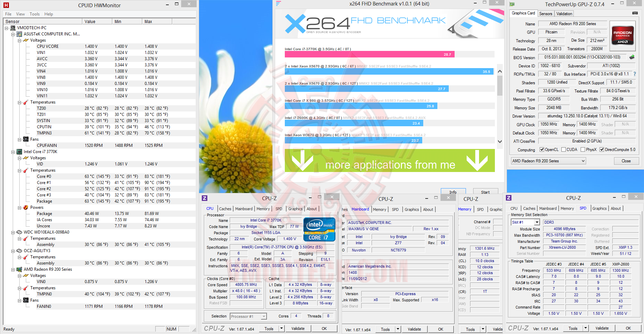The height and width of the screenshot is (334, 644).
Task: Select the OCZ-AGILITY3 drive icon
Action: pos(19,251)
